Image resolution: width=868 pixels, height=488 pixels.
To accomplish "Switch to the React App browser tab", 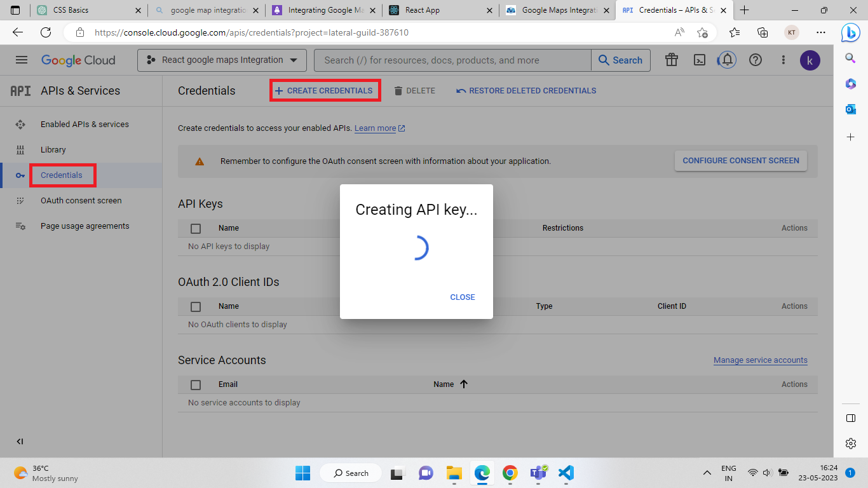I will tap(438, 10).
